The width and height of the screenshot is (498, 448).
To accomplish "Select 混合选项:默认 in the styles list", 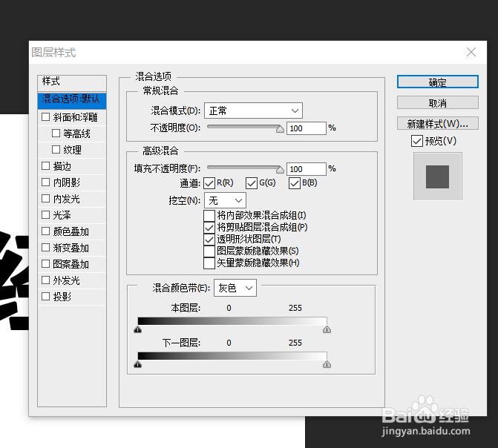I will 72,100.
